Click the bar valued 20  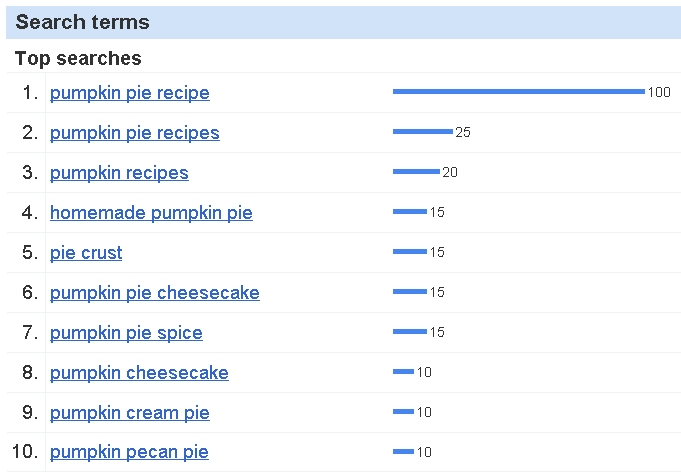(x=416, y=171)
